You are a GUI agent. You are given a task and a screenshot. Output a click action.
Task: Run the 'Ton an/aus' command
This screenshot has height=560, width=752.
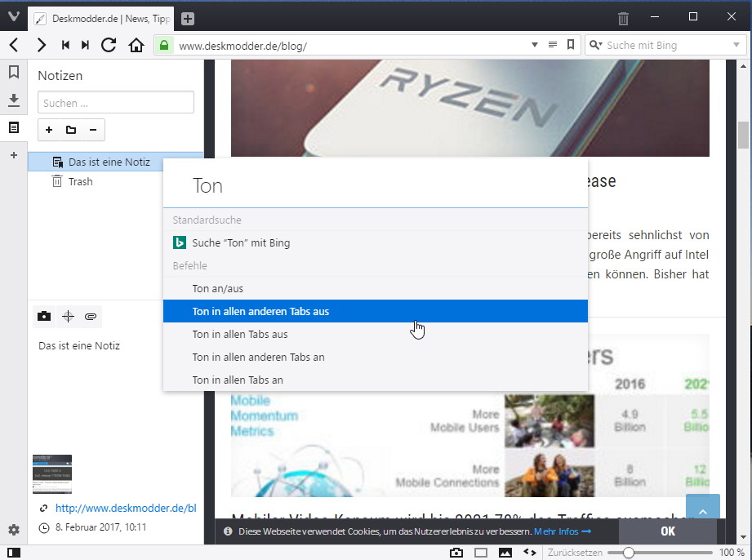tap(376, 289)
